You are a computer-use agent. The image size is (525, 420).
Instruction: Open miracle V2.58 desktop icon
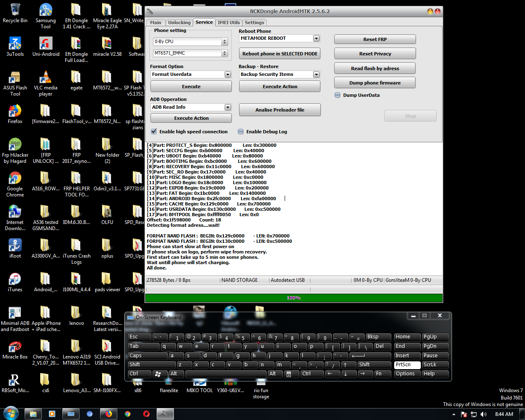click(107, 47)
